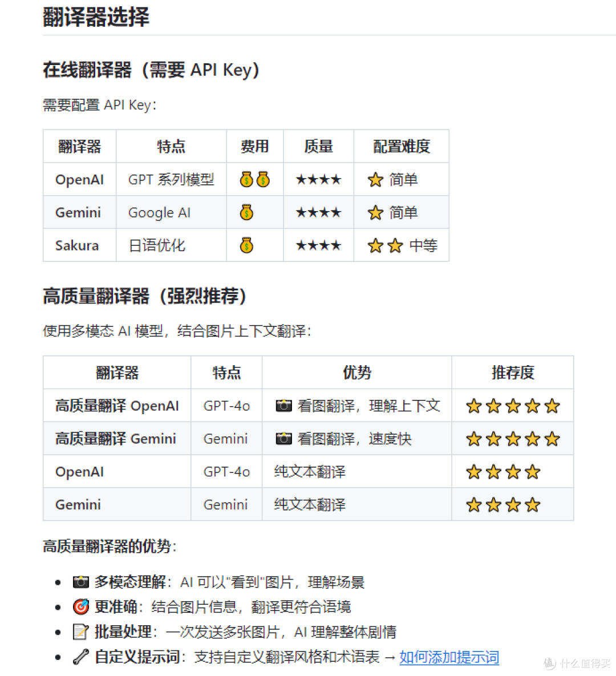Screen dimensions: 616x676
Task: Click the target emoji beside 更准确
Action: click(x=80, y=606)
